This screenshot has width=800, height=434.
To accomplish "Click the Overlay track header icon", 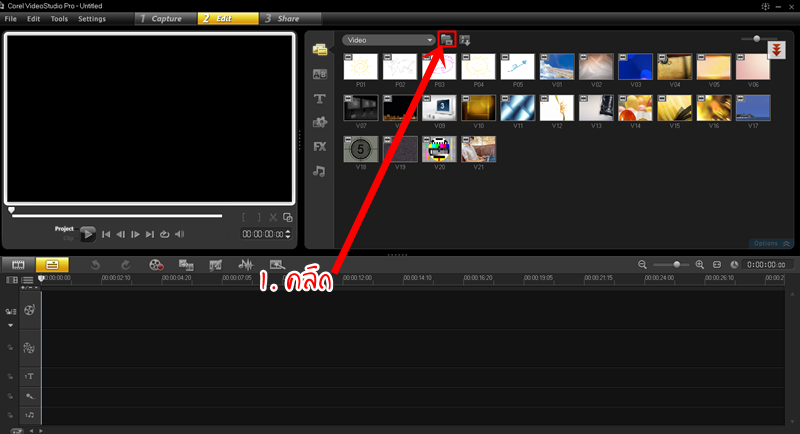I will coord(29,348).
